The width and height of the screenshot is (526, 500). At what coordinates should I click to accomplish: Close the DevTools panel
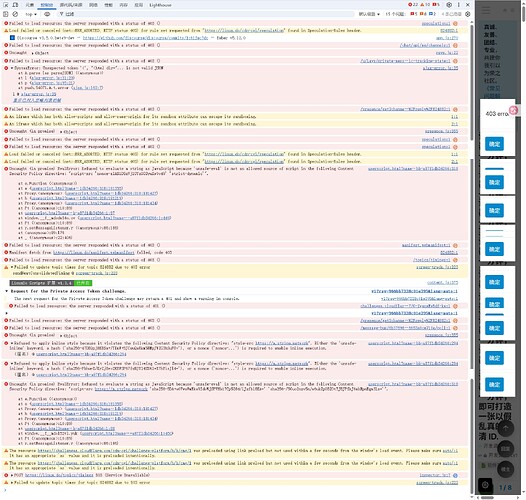pos(468,5)
